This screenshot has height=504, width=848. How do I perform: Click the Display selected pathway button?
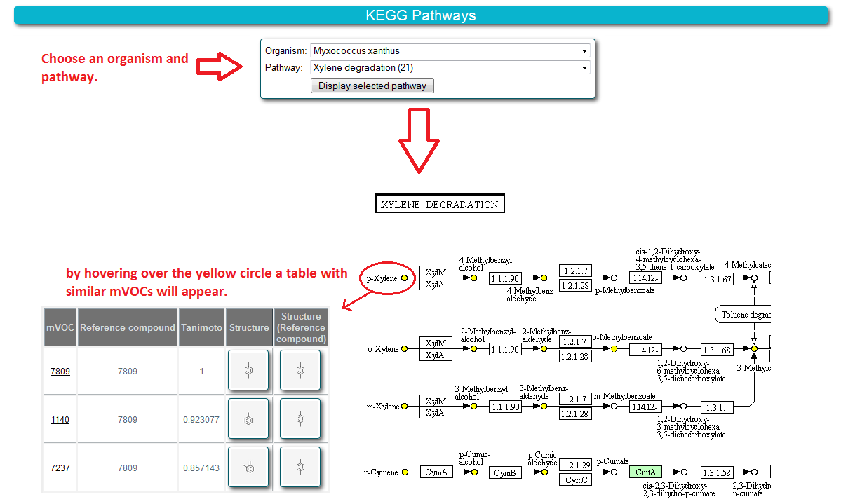(x=372, y=86)
